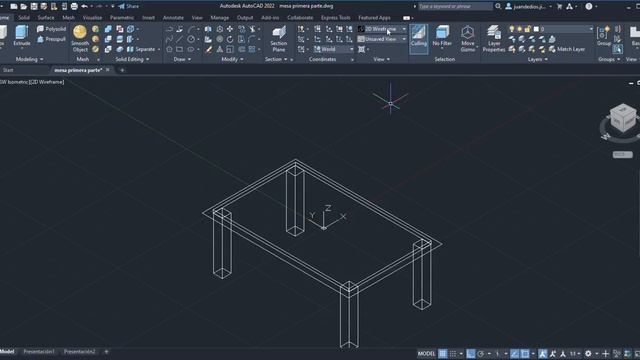Click the Open file folder icon
Viewport: 640px width, 360px height.
tap(24, 6)
